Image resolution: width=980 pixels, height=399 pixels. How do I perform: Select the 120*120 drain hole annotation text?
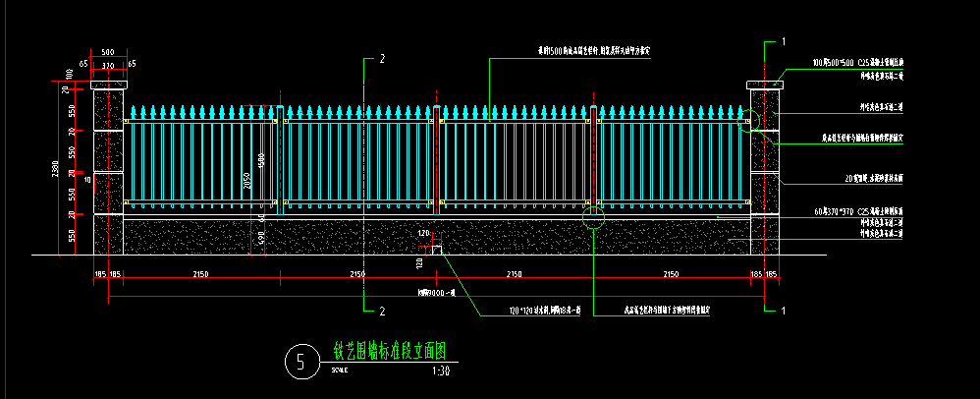click(545, 310)
